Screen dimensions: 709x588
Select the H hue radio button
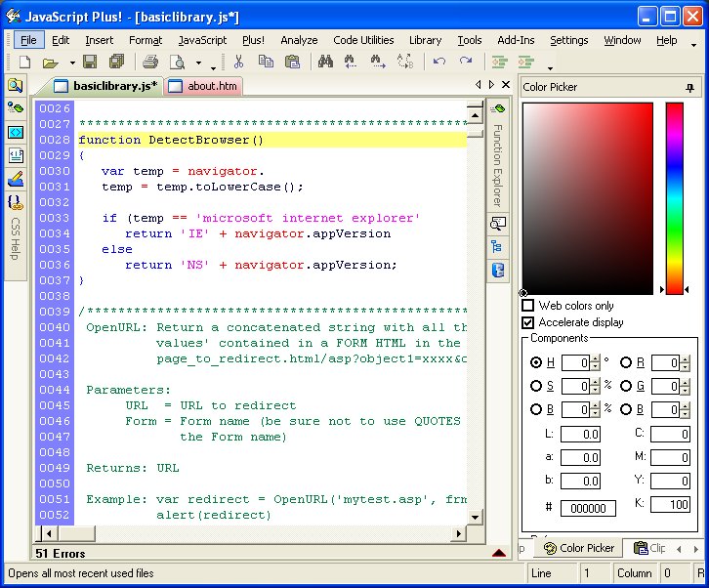pos(536,362)
